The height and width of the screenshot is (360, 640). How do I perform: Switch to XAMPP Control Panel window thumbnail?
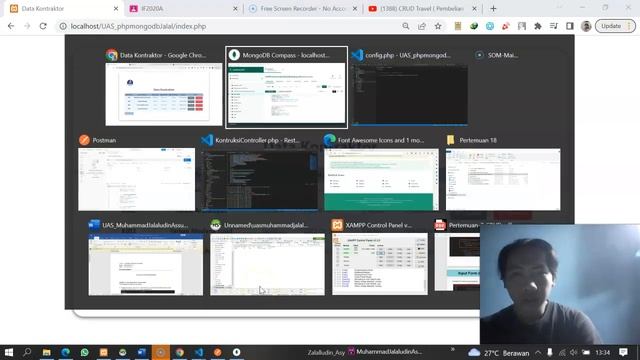coord(380,264)
